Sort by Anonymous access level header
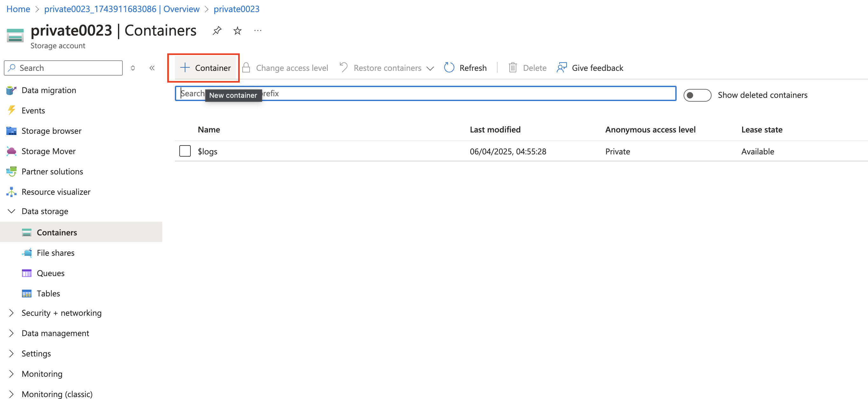The width and height of the screenshot is (868, 399). [x=650, y=130]
